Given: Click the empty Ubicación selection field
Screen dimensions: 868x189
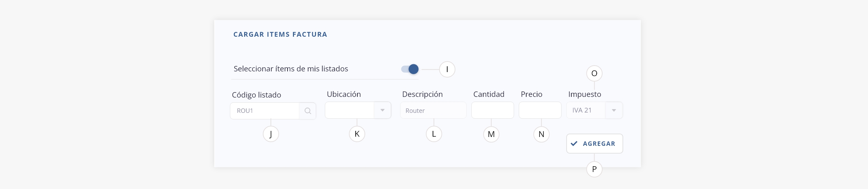Looking at the screenshot, I should tap(350, 110).
